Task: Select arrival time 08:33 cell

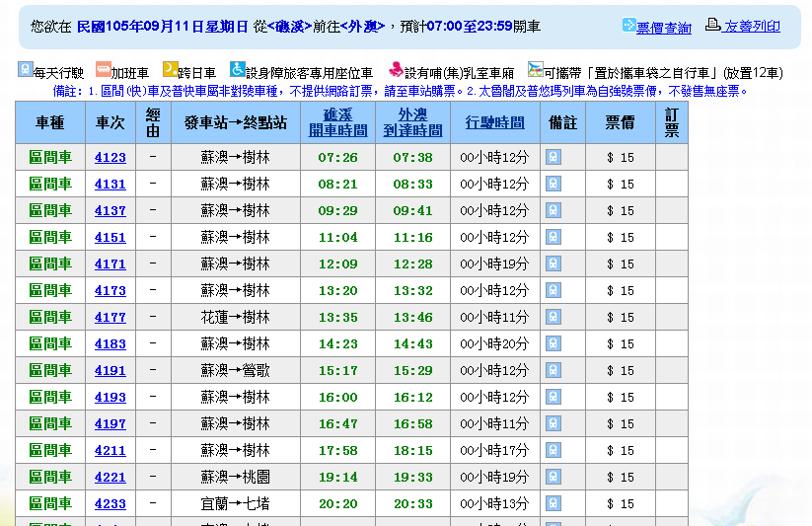Action: (x=412, y=184)
